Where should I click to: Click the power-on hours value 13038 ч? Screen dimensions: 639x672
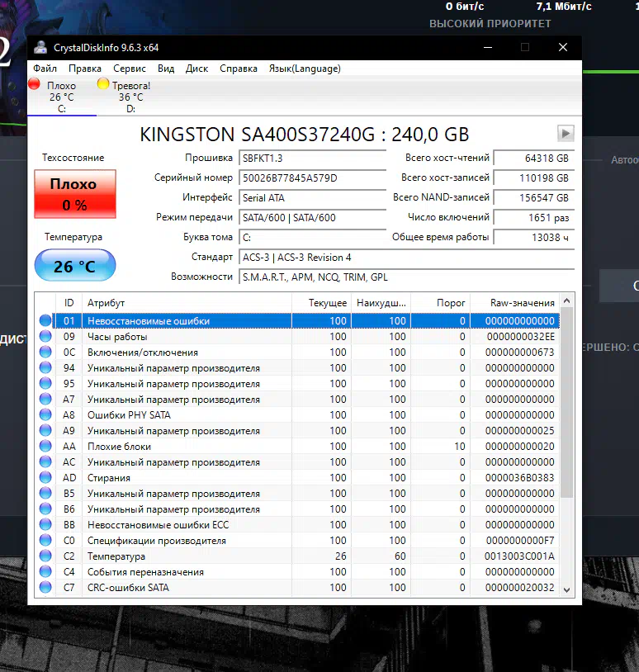533,238
